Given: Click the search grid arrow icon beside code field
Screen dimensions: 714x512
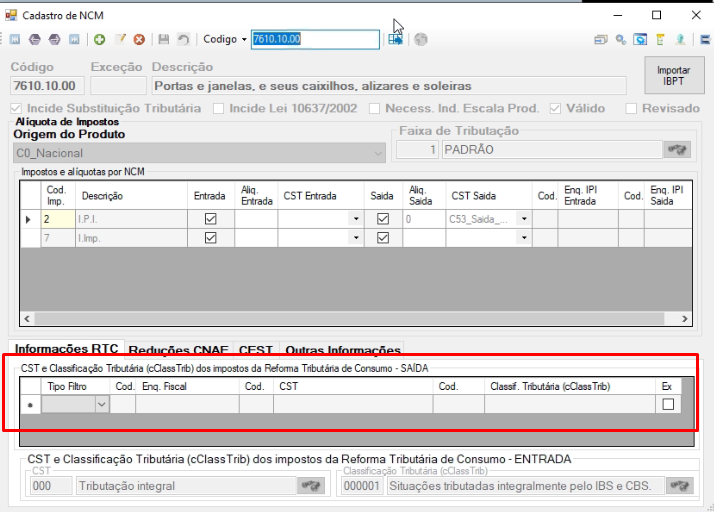Looking at the screenshot, I should pos(396,40).
